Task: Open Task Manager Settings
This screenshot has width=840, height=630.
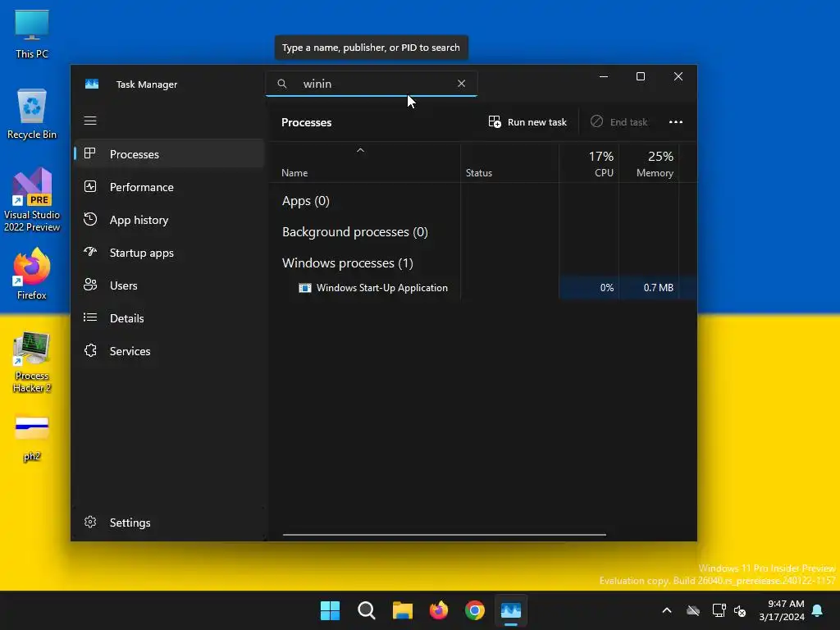Action: (169, 523)
